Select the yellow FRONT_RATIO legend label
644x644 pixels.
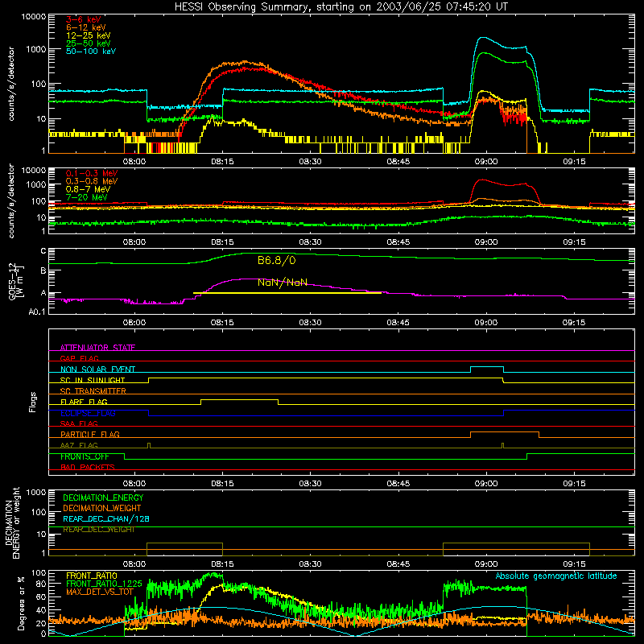[92, 576]
